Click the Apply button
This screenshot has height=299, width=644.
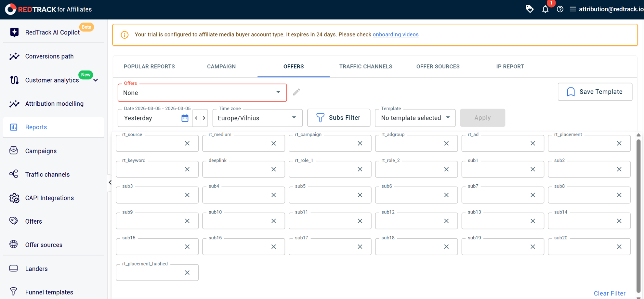coord(482,118)
